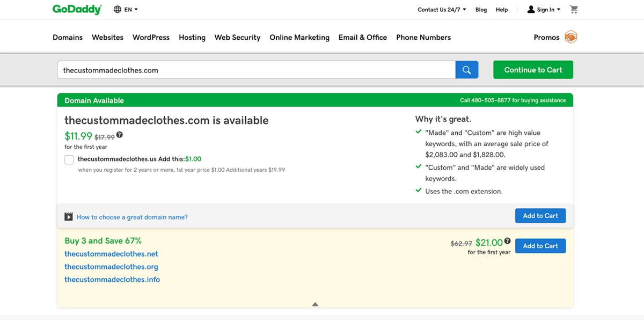The width and height of the screenshot is (644, 320).
Task: Click the GoDaddy logo
Action: 77,9
